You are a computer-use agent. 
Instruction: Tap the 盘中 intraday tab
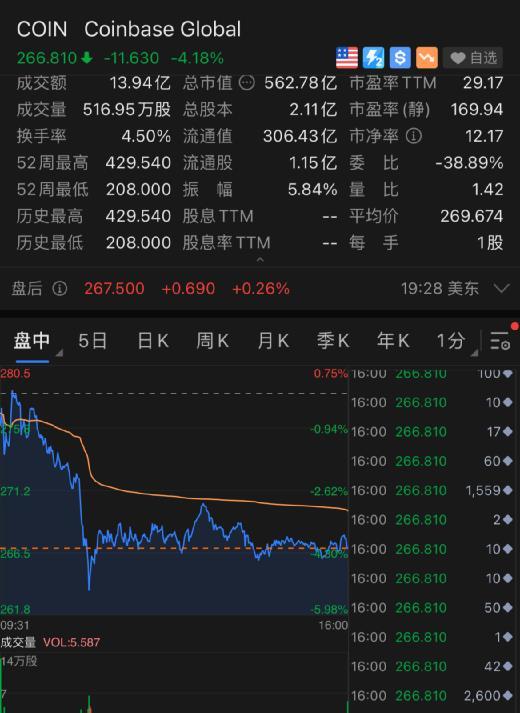pyautogui.click(x=31, y=341)
